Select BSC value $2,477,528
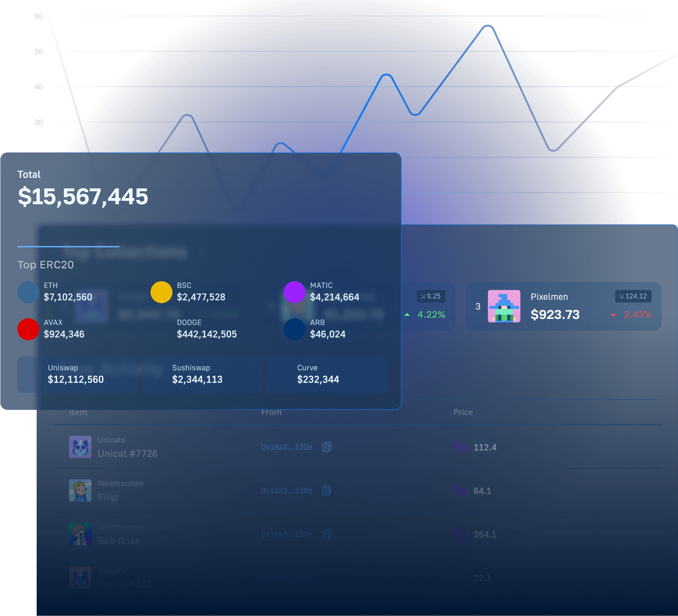This screenshot has height=616, width=678. pyautogui.click(x=201, y=297)
